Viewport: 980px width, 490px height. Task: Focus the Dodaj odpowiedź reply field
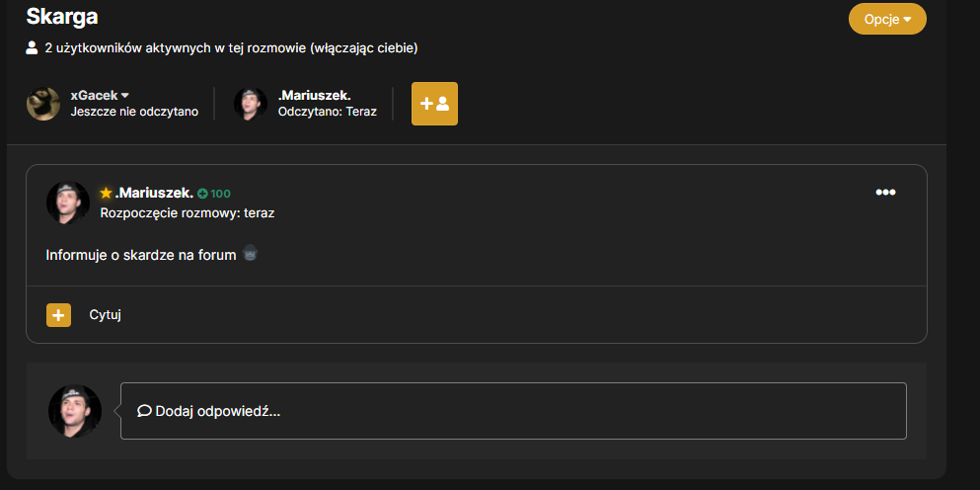click(x=513, y=411)
